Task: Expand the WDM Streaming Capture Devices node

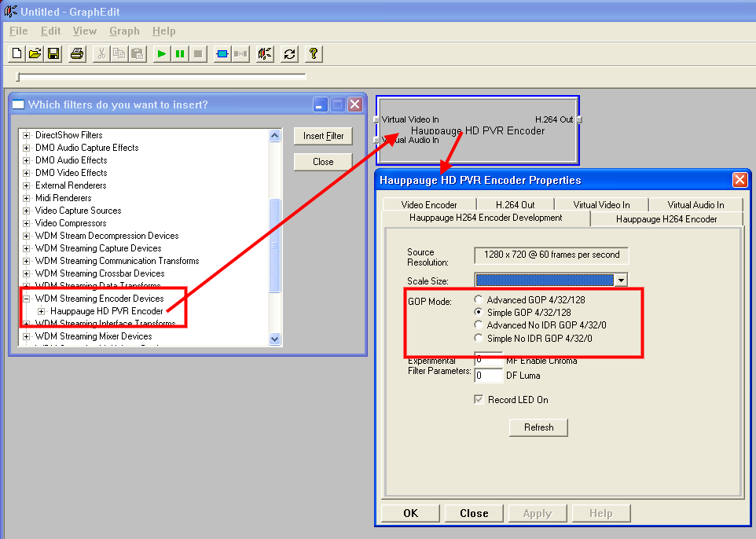Action: (27, 248)
